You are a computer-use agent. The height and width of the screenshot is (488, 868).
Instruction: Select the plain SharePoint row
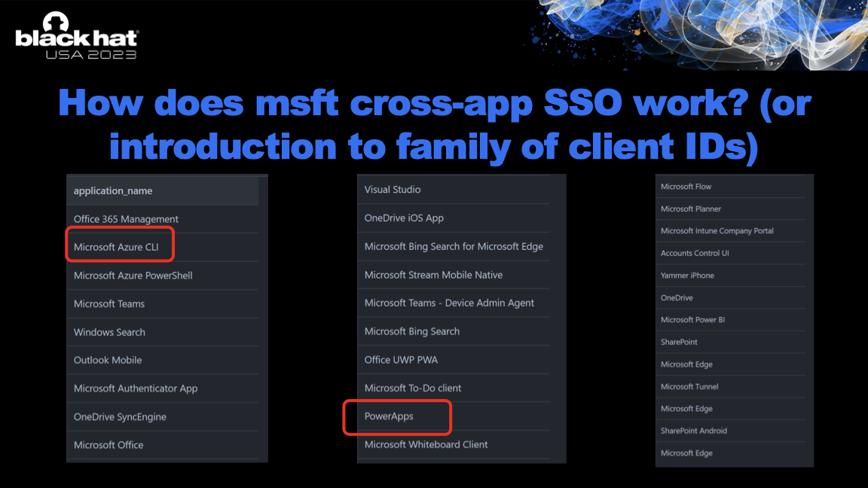(732, 342)
